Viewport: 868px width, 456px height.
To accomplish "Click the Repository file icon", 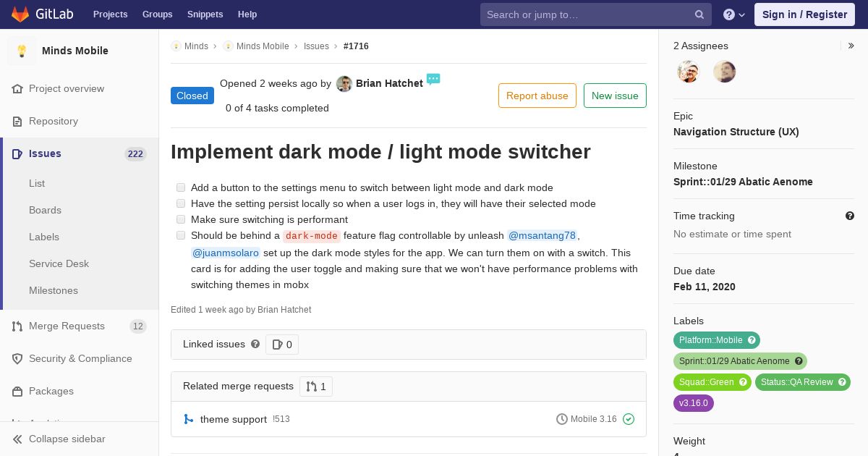I will pyautogui.click(x=17, y=122).
